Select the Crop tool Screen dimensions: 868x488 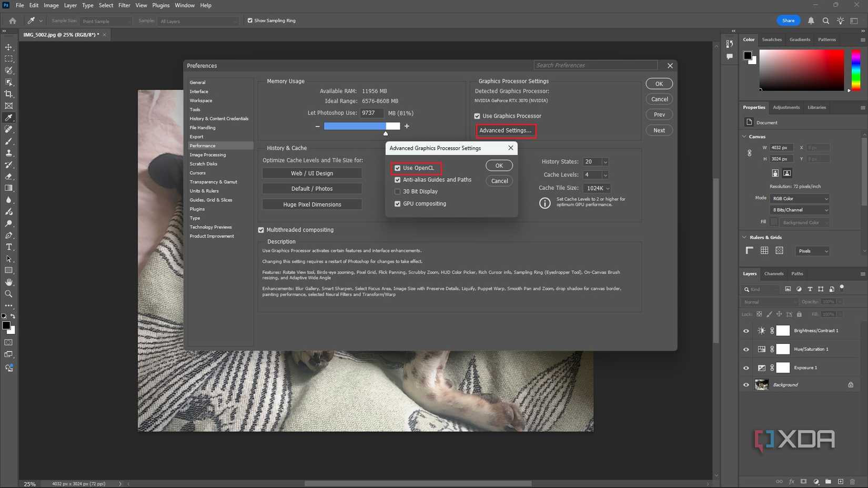point(8,94)
